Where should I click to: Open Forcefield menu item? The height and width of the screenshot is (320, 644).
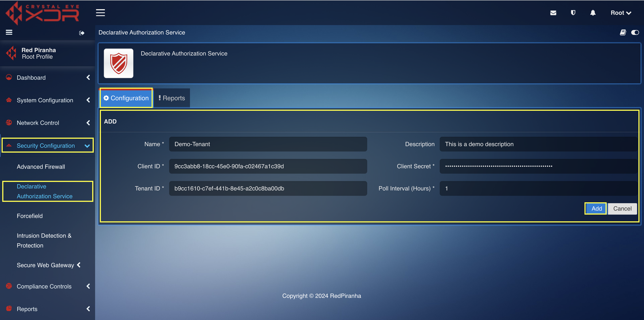[30, 216]
